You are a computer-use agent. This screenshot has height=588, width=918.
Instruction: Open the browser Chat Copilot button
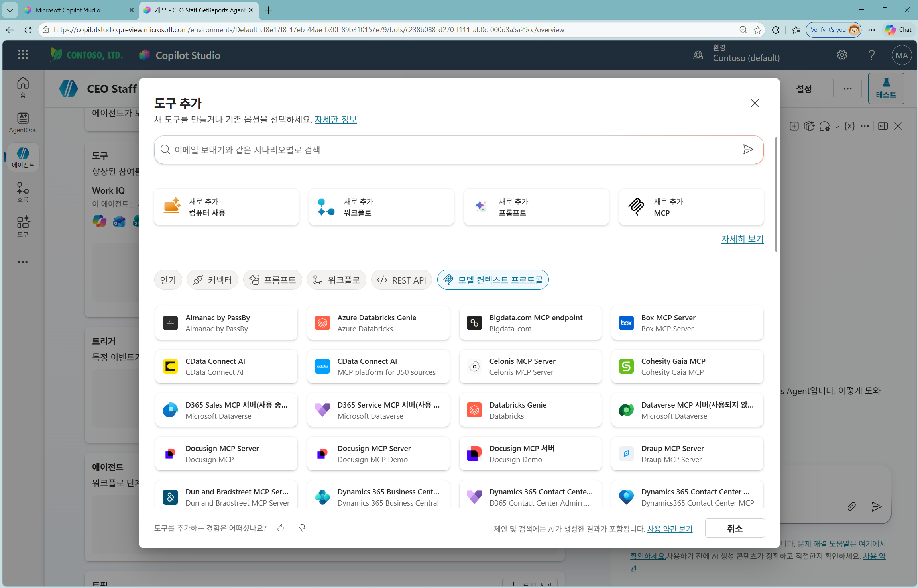pyautogui.click(x=898, y=30)
